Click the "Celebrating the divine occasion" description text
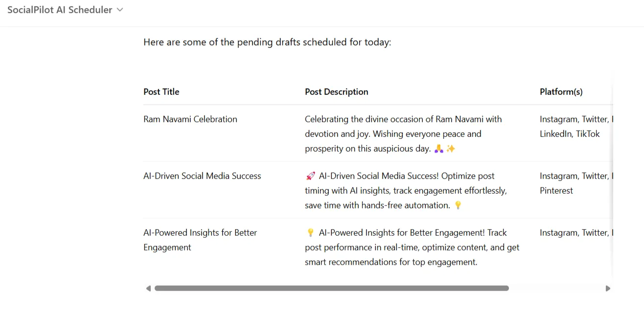The height and width of the screenshot is (314, 644). coord(403,119)
